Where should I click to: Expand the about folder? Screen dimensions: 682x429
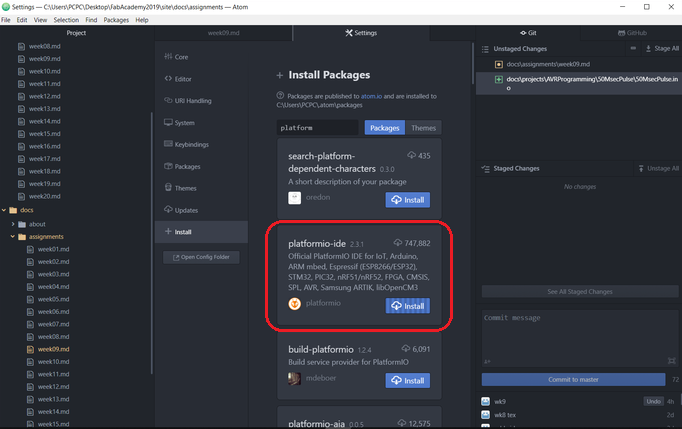[x=12, y=224]
